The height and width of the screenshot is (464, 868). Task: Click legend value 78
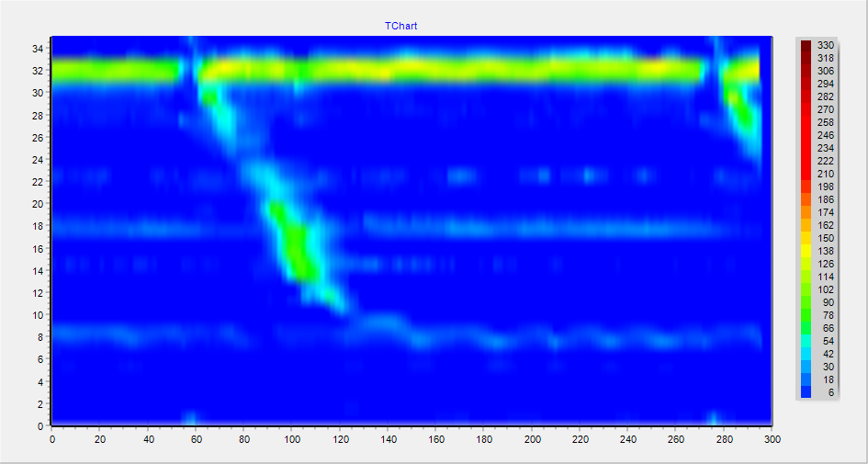click(x=829, y=315)
